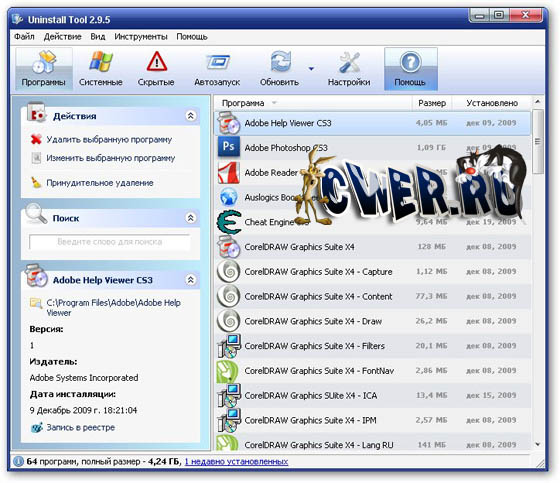This screenshot has width=560, height=483.
Task: Select the Adobe Reader icon
Action: tap(229, 173)
